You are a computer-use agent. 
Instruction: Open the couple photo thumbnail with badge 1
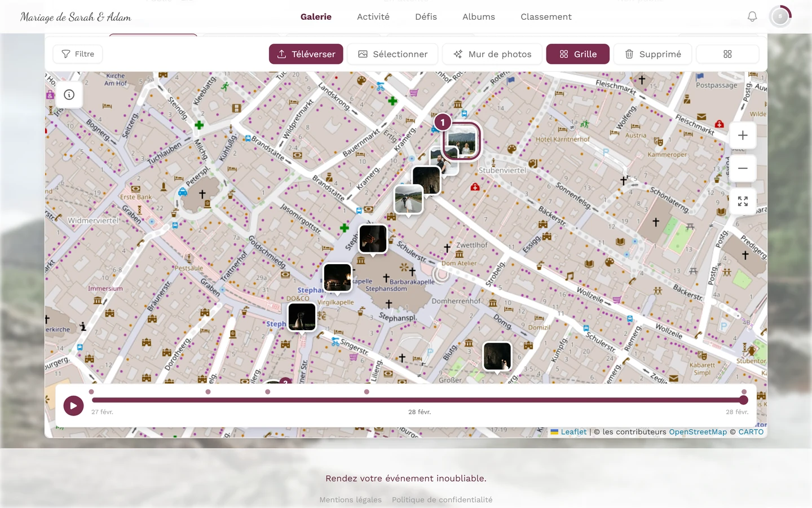(462, 141)
